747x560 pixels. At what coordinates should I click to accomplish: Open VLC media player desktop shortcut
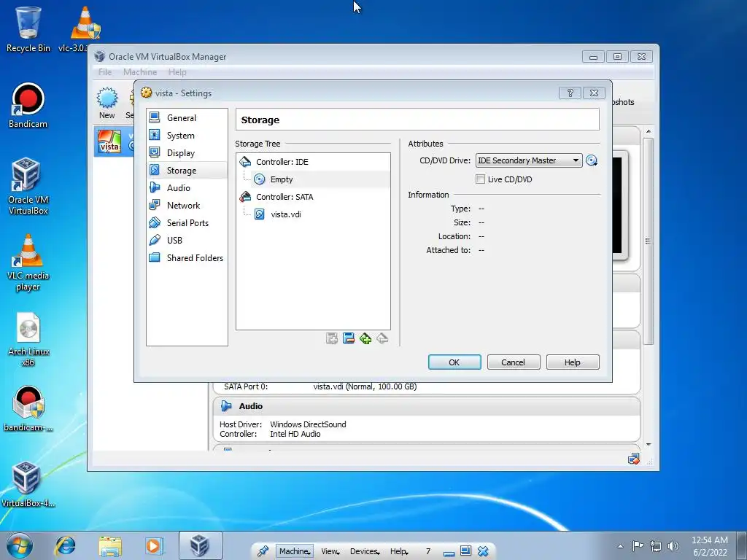click(x=28, y=262)
